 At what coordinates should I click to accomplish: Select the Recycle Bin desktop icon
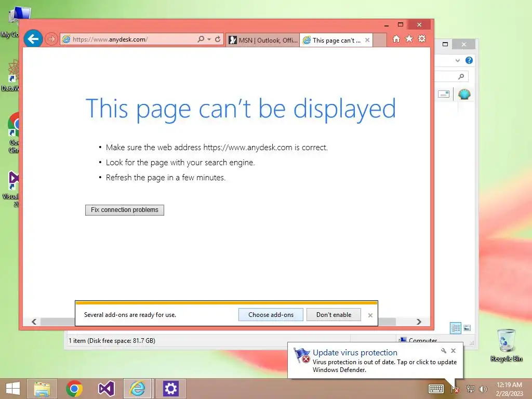pyautogui.click(x=506, y=345)
